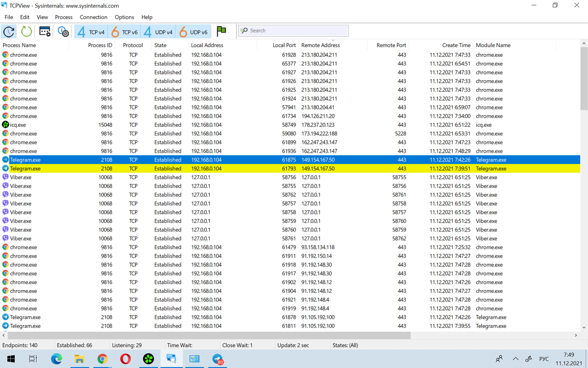Launch Microsoft Edge from the taskbar
This screenshot has width=588, height=368.
point(56,359)
